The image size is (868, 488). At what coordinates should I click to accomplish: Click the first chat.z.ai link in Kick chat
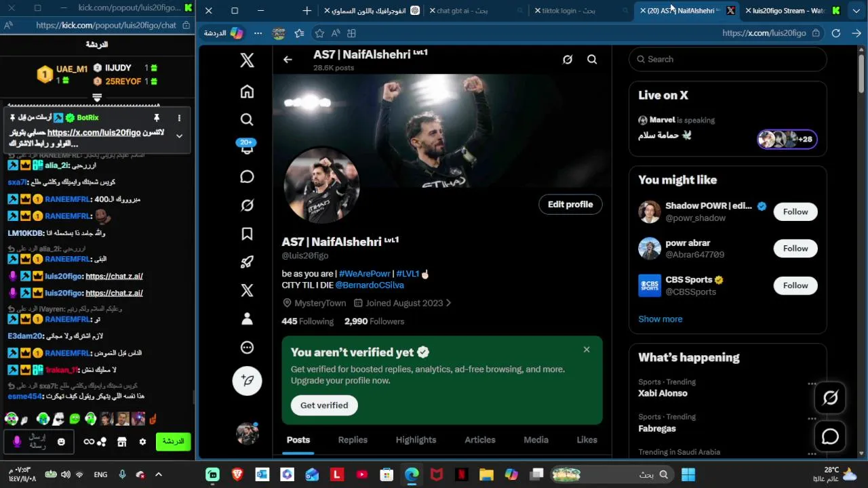[114, 277]
